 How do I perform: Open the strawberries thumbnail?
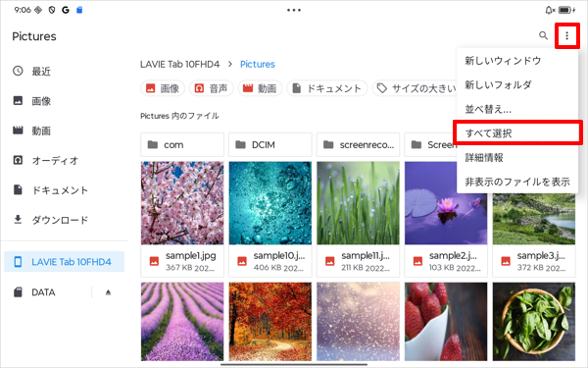446,322
